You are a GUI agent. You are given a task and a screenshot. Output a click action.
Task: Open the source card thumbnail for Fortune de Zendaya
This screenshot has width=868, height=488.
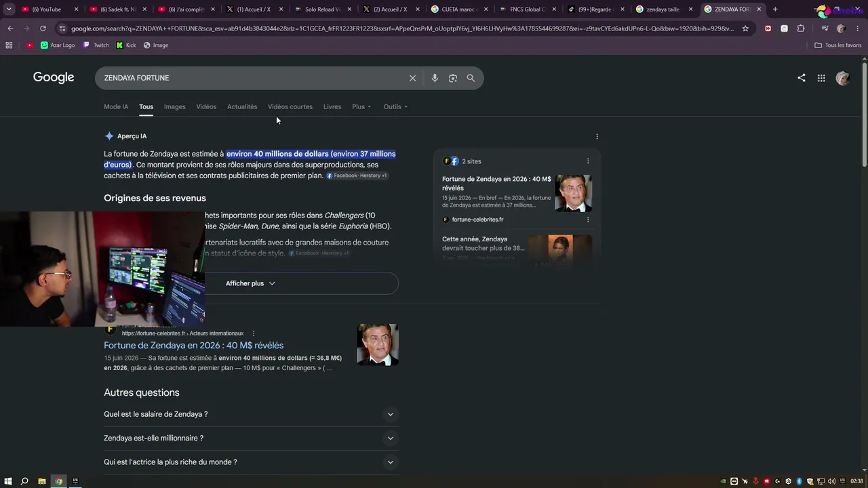573,193
